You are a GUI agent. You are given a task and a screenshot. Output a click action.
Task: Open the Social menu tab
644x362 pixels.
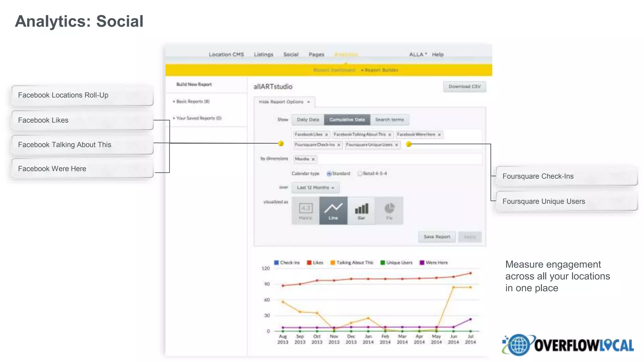(291, 54)
